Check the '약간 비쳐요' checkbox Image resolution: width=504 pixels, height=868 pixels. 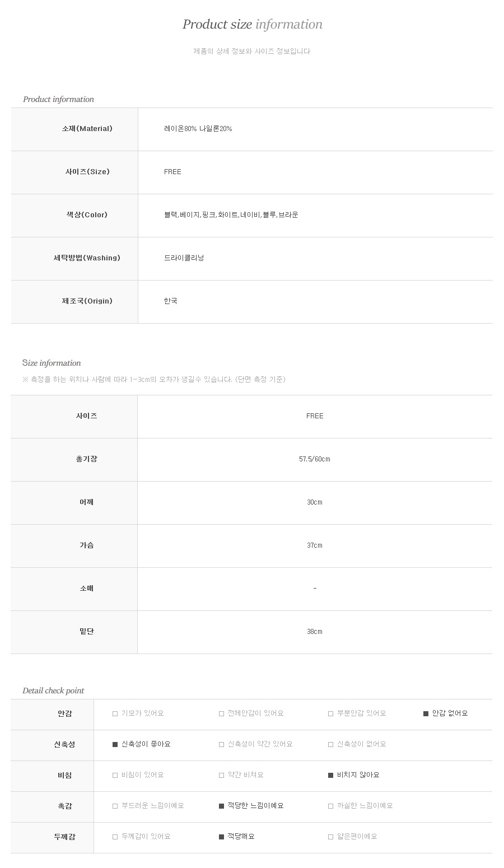coord(222,776)
